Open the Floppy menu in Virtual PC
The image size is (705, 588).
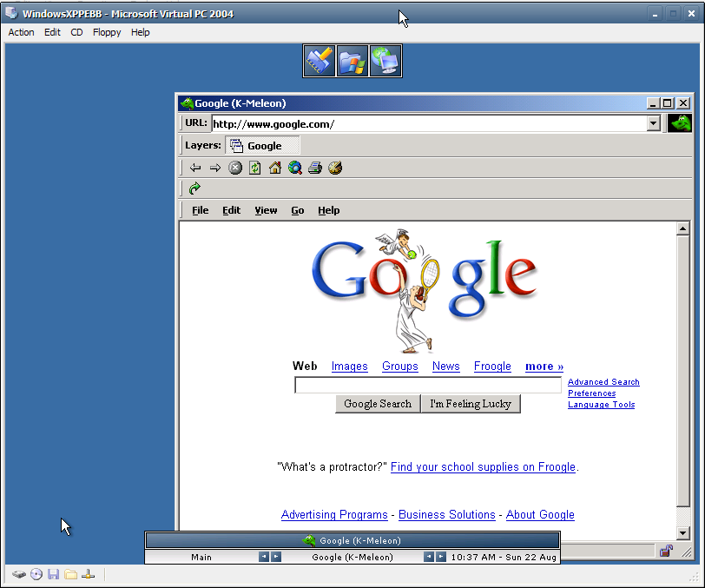pyautogui.click(x=107, y=32)
